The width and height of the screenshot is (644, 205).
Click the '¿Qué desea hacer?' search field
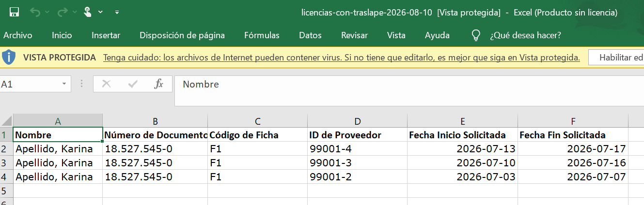525,35
